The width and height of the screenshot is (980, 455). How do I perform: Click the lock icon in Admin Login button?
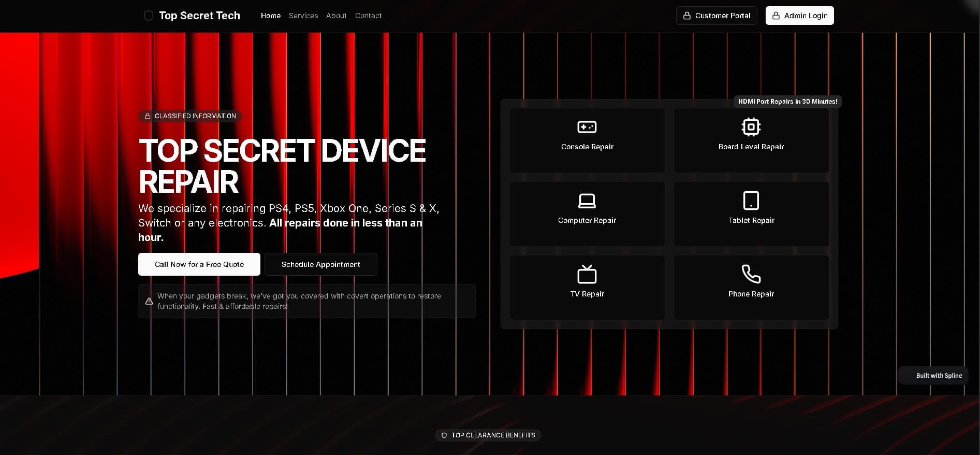pyautogui.click(x=776, y=16)
